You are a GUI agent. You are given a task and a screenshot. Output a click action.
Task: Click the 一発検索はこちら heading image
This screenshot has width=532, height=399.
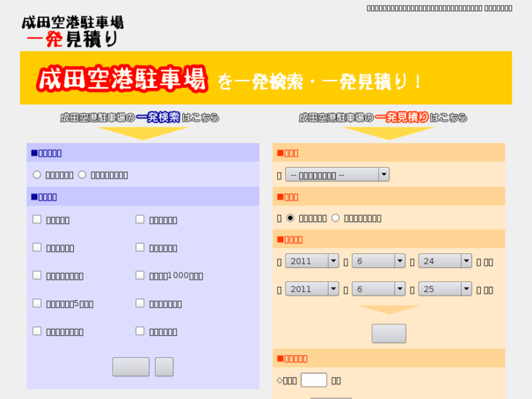pos(140,117)
